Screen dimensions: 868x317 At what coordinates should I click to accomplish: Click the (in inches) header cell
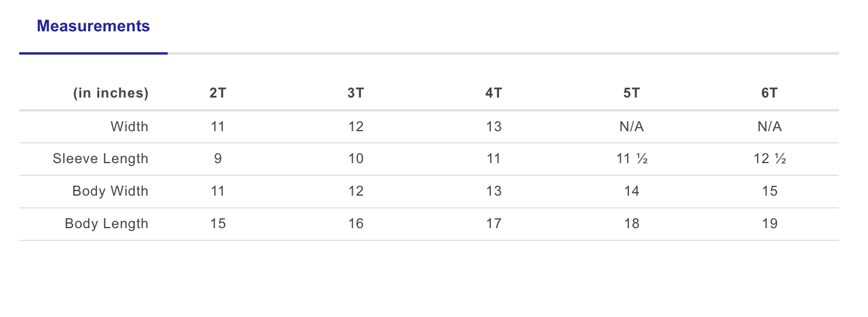click(111, 93)
